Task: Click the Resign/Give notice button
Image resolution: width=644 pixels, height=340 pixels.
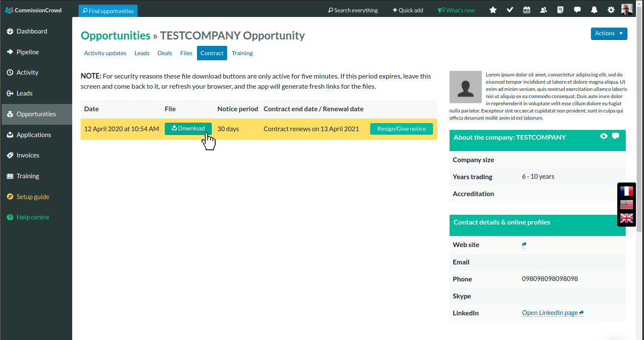Action: [x=401, y=129]
